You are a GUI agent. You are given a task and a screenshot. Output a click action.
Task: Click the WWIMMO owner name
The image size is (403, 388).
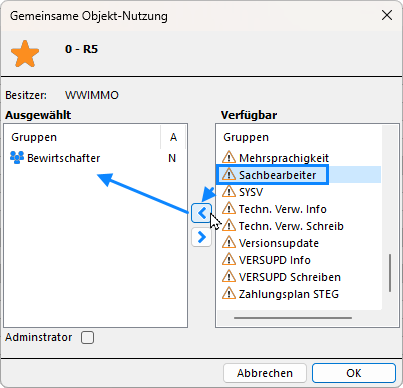(x=92, y=95)
